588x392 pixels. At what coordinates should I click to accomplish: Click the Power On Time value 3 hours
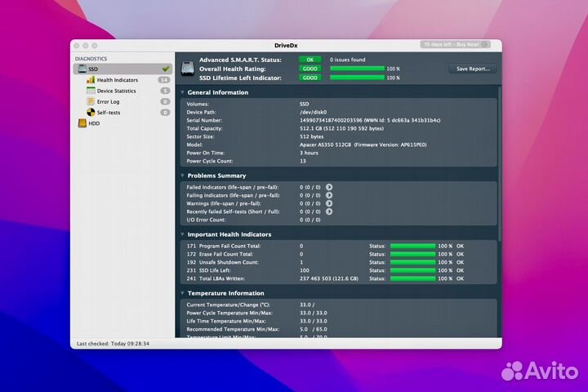click(x=309, y=153)
